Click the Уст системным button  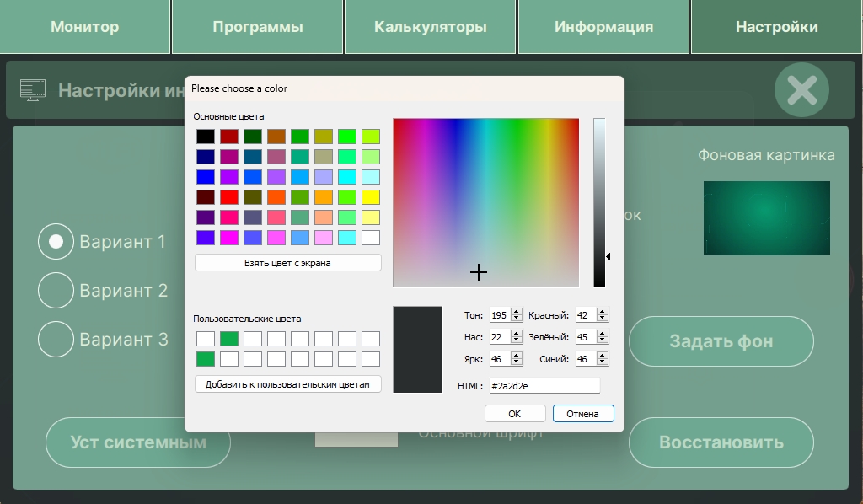click(x=137, y=442)
